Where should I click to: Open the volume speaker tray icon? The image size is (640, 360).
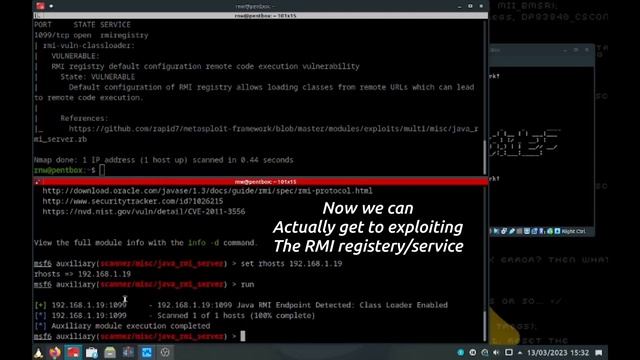[496, 352]
